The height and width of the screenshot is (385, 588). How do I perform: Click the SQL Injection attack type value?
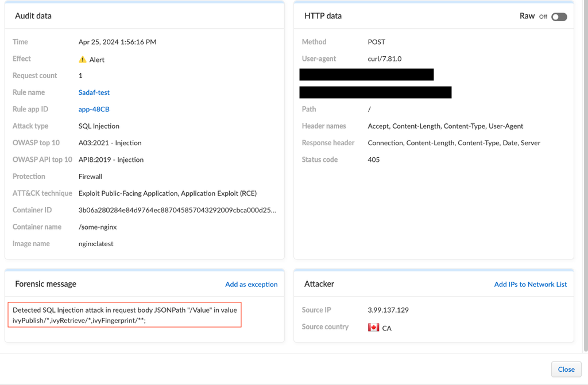(x=99, y=126)
